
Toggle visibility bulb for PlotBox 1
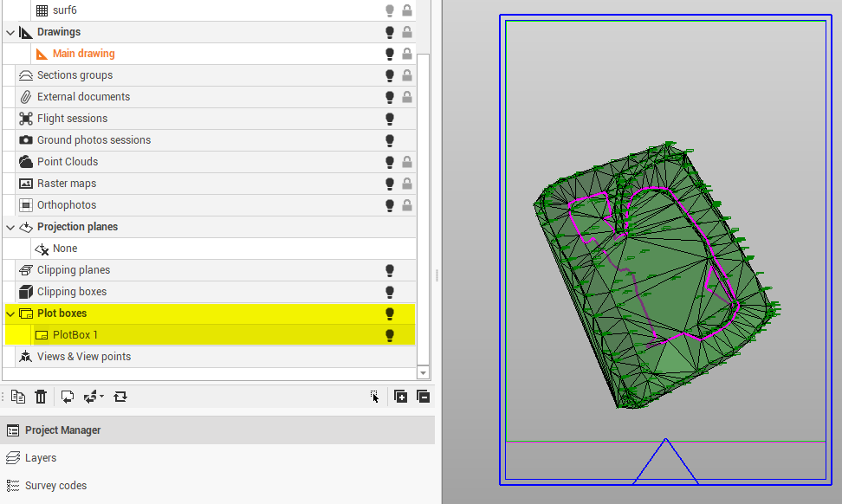click(x=390, y=335)
